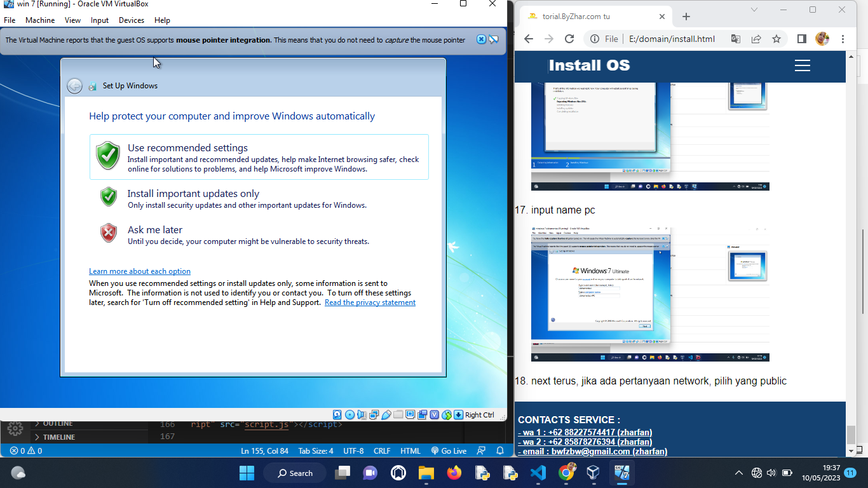868x488 pixels.
Task: Click Chrome's reload page button
Action: pos(569,39)
